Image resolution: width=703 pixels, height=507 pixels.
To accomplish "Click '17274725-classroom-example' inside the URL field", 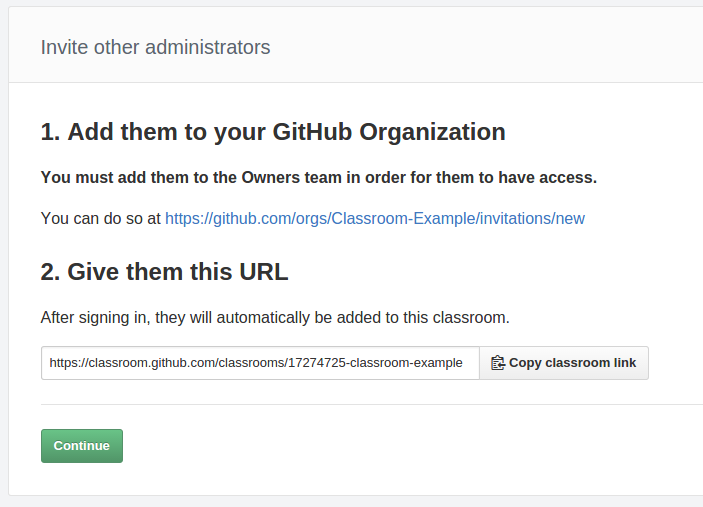I will point(375,363).
